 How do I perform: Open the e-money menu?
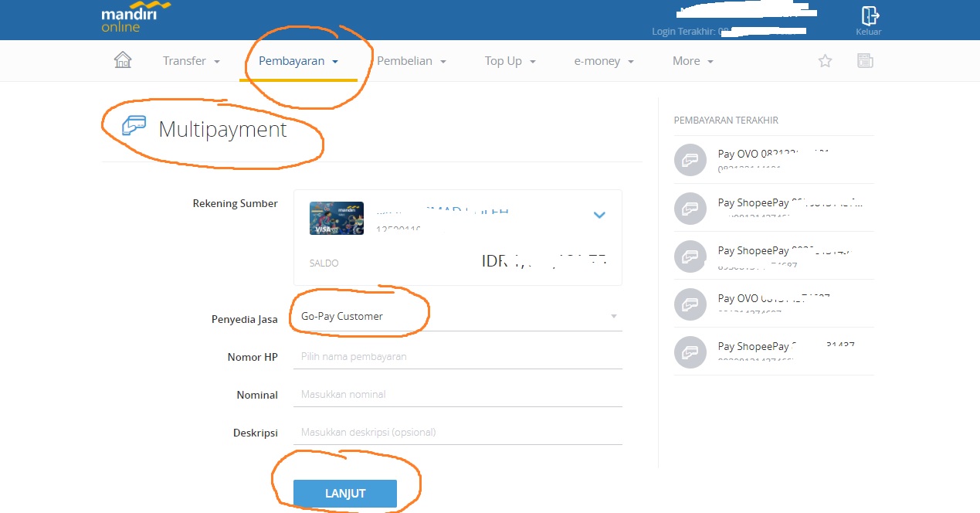(604, 61)
